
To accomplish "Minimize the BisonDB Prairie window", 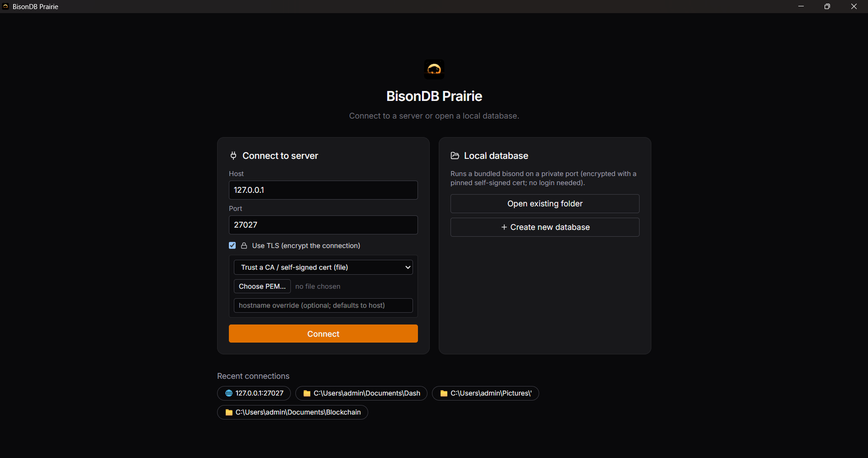I will click(x=801, y=6).
